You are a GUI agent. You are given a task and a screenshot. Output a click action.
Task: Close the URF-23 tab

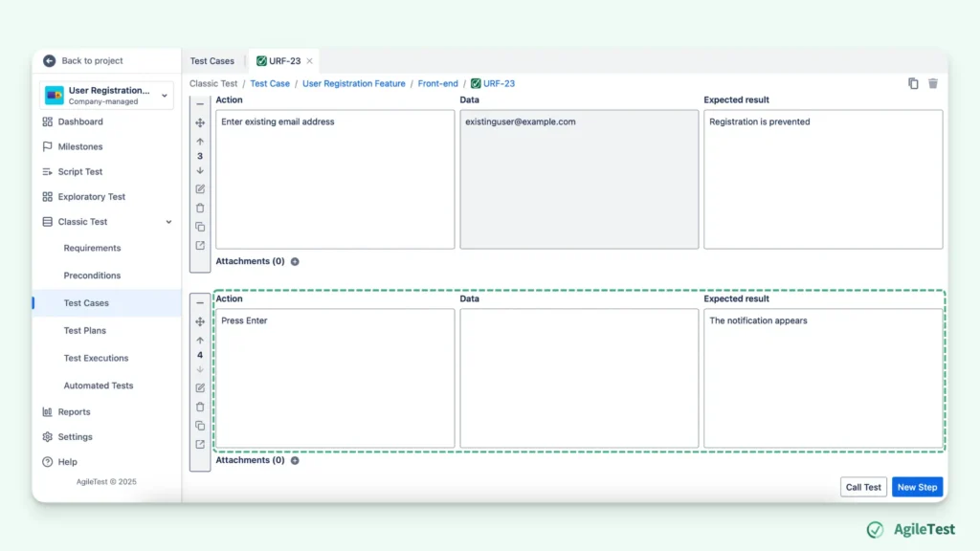(309, 61)
